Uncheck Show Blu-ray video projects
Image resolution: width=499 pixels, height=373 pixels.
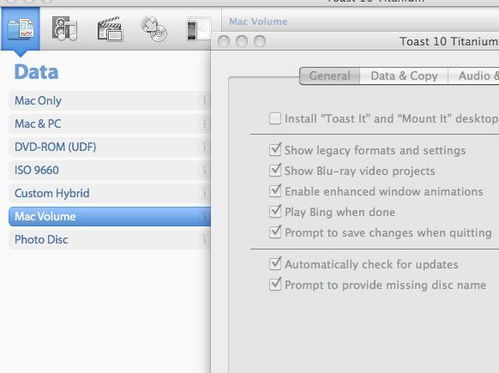[x=275, y=170]
